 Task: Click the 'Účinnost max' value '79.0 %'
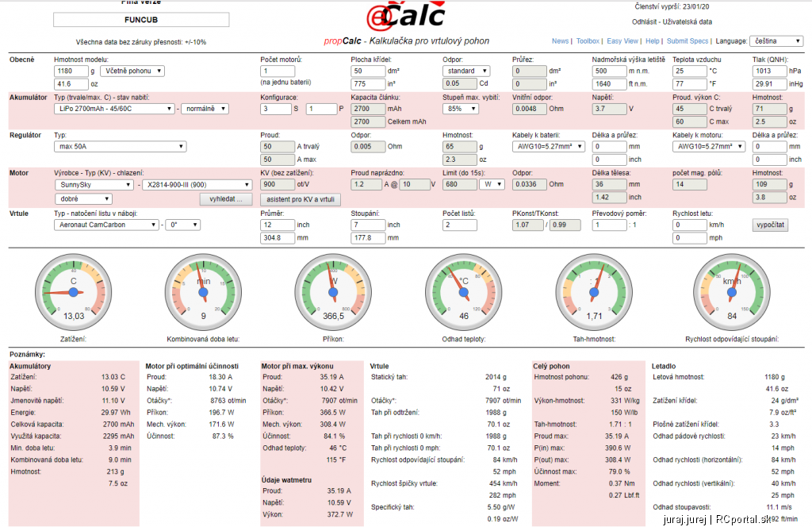tap(619, 471)
